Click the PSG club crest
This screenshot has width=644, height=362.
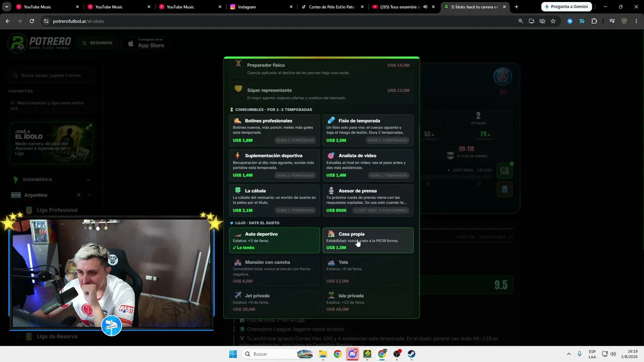tap(502, 76)
